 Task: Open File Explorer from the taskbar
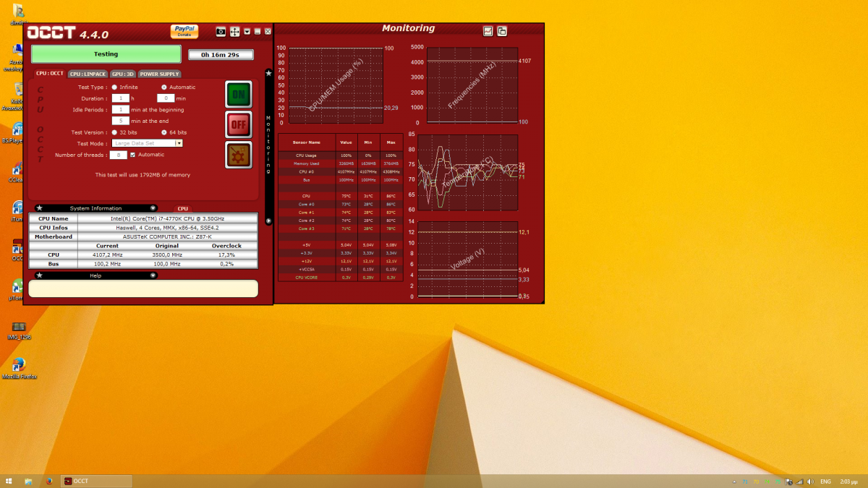click(x=29, y=481)
